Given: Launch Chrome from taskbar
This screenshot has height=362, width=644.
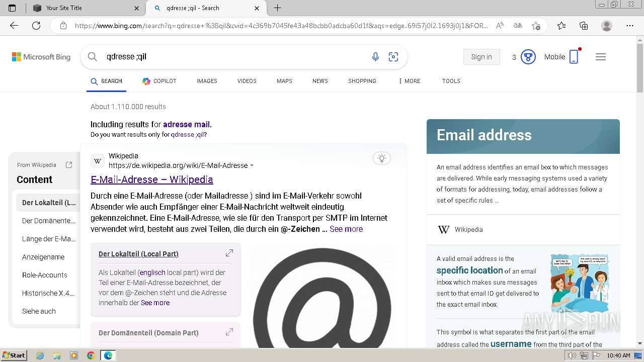Looking at the screenshot, I should (91, 355).
